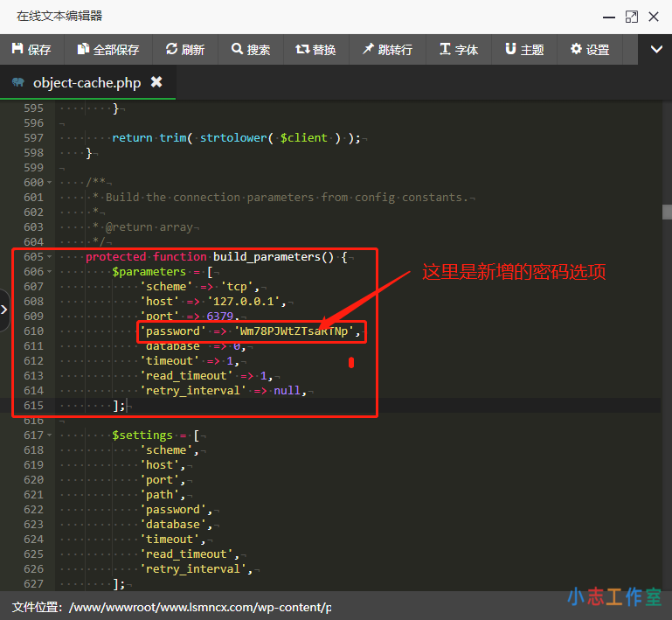Minimize the online text editor window

[608, 17]
